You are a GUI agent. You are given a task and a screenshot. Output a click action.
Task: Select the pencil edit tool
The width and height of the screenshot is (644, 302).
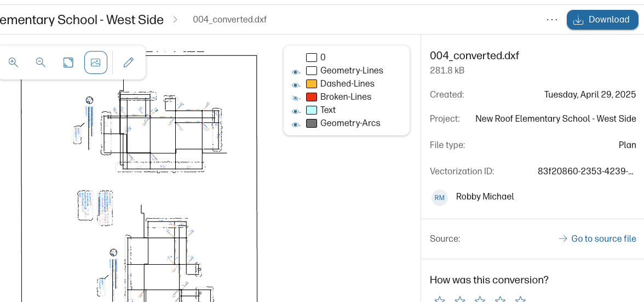pyautogui.click(x=129, y=62)
